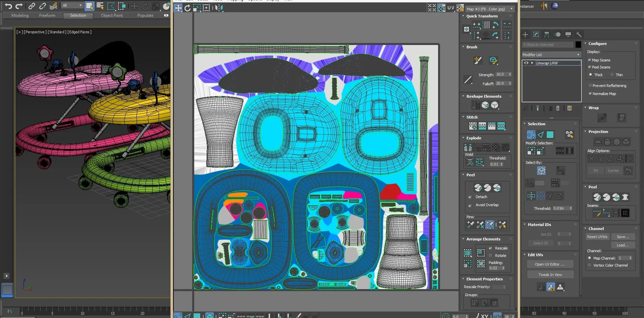644x318 pixels.
Task: Open the Hierarchy command panel tab
Action: (547, 34)
